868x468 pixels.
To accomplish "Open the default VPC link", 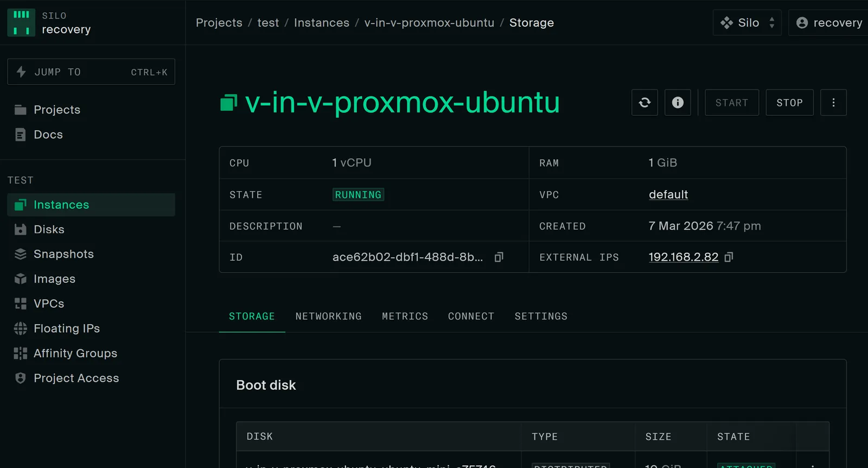I will coord(668,194).
